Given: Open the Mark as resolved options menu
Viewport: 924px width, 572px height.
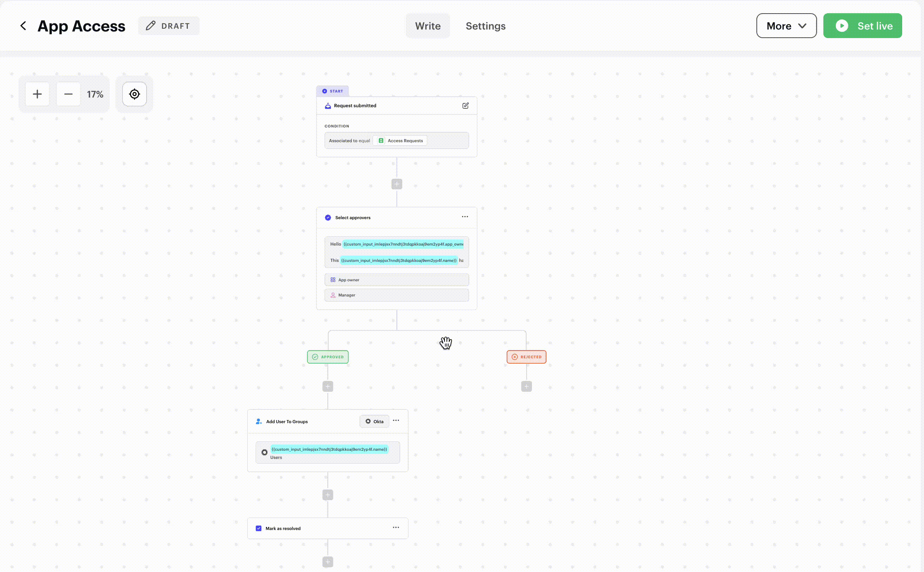Looking at the screenshot, I should tap(396, 527).
